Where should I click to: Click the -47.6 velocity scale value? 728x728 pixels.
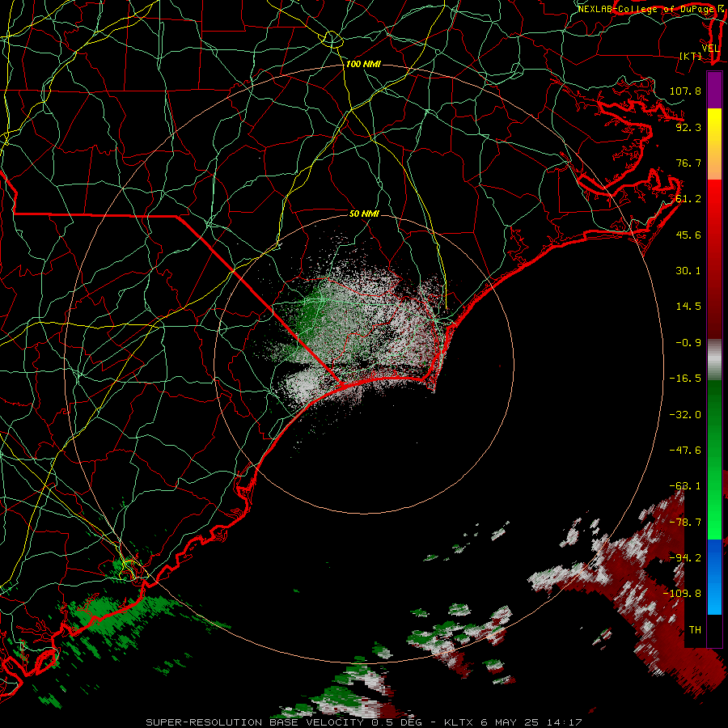click(685, 450)
